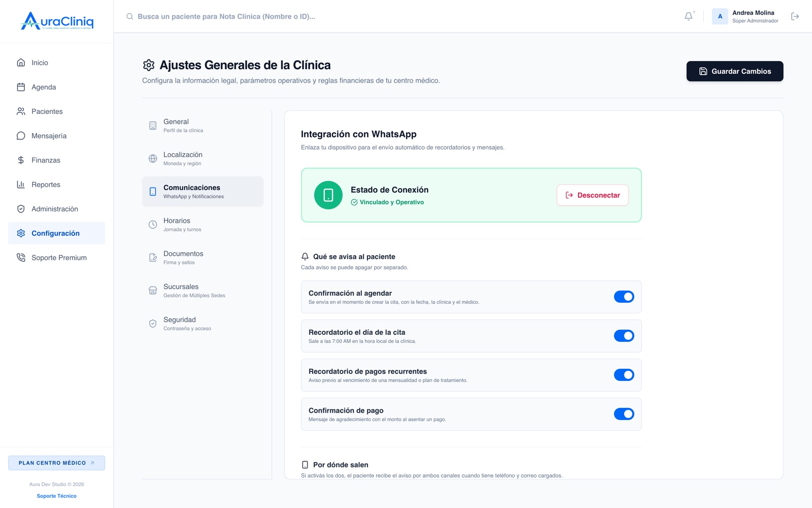Disable Recordatorio el día de la cita

[x=624, y=336]
